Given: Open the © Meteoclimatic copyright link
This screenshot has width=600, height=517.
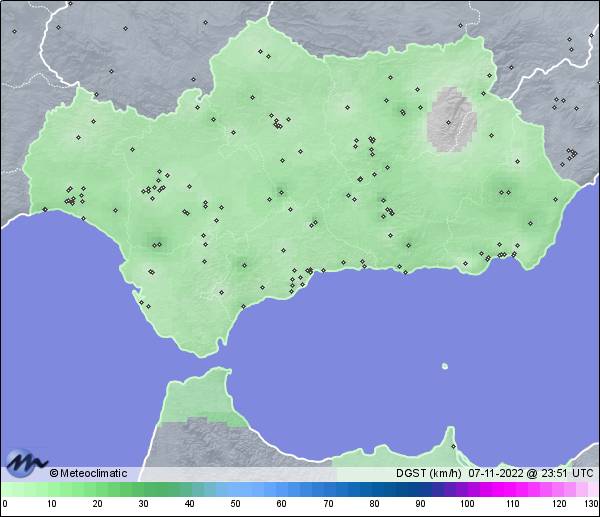Looking at the screenshot, I should coord(88,473).
